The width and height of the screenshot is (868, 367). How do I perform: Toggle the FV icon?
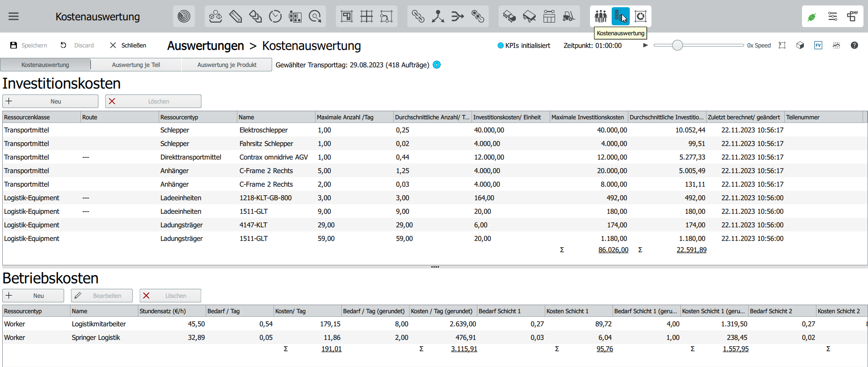pos(818,45)
